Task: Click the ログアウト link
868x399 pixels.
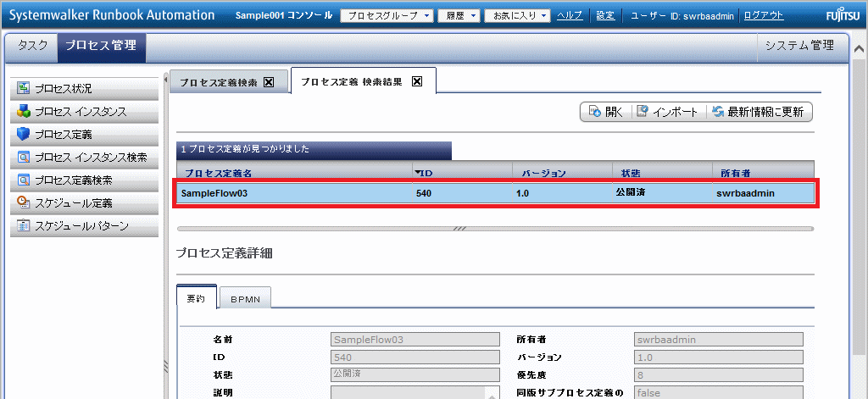Action: pyautogui.click(x=764, y=15)
